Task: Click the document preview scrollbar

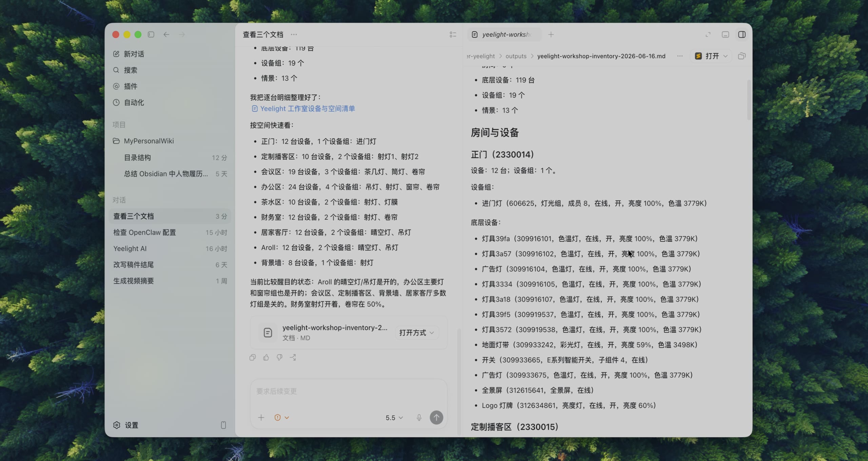Action: point(749,100)
